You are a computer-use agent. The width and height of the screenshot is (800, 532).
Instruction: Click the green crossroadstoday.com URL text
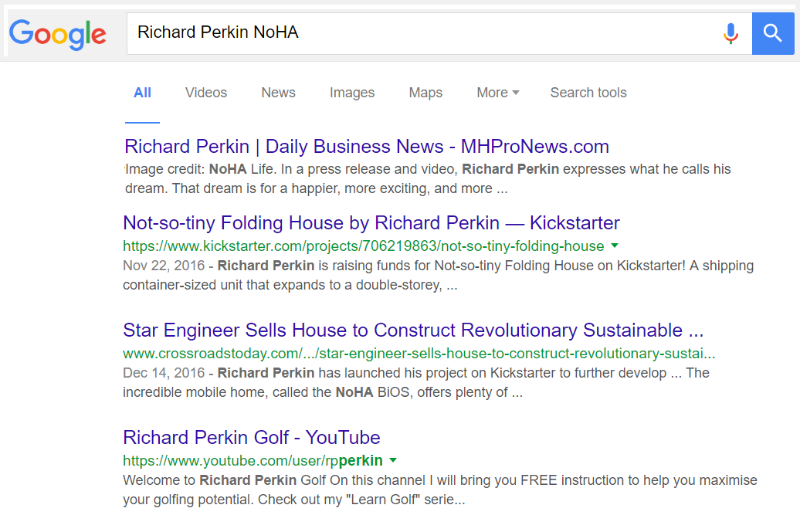419,354
